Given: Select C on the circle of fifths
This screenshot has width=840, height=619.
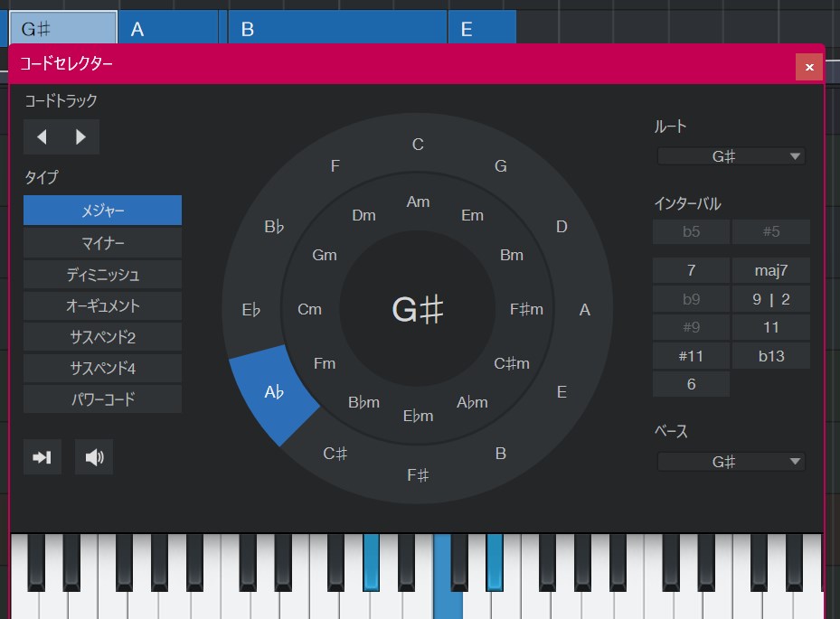Looking at the screenshot, I should click(x=418, y=145).
